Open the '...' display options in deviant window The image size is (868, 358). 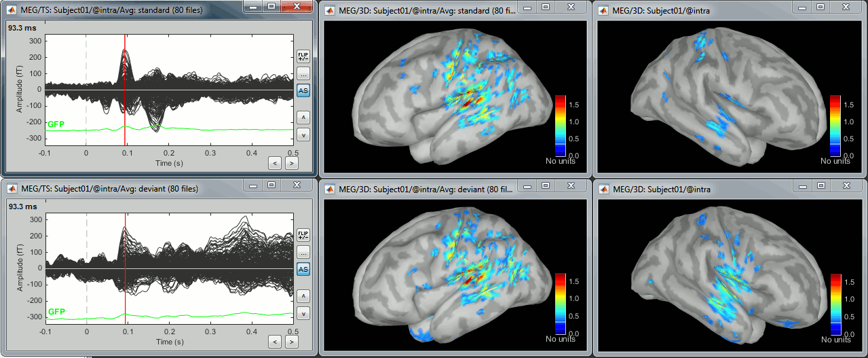(x=303, y=253)
